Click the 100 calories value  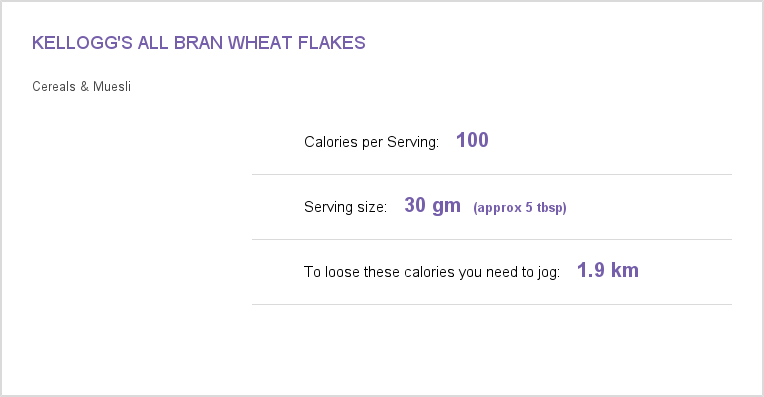(x=472, y=140)
